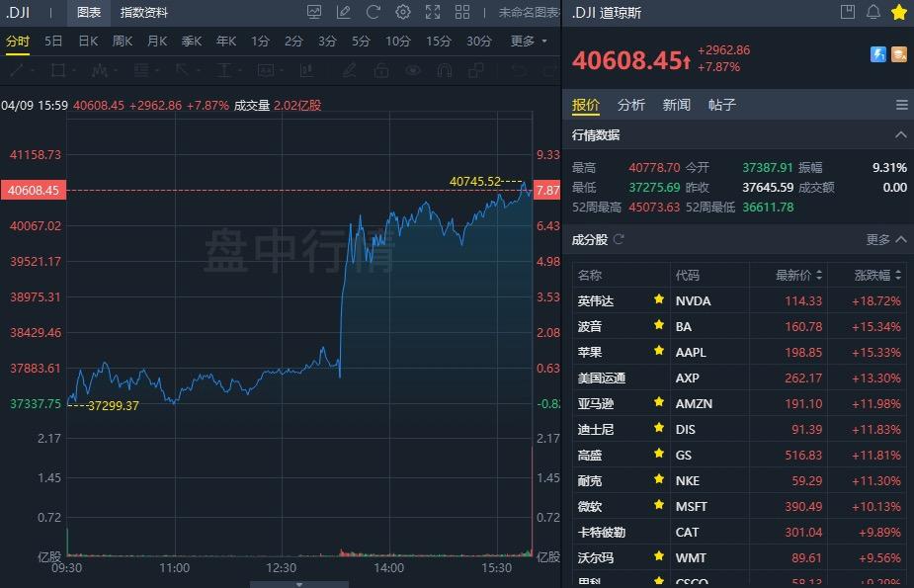Screen dimensions: 914x588
Task: Toggle favorite star for 微软 MSFT
Action: click(x=659, y=504)
